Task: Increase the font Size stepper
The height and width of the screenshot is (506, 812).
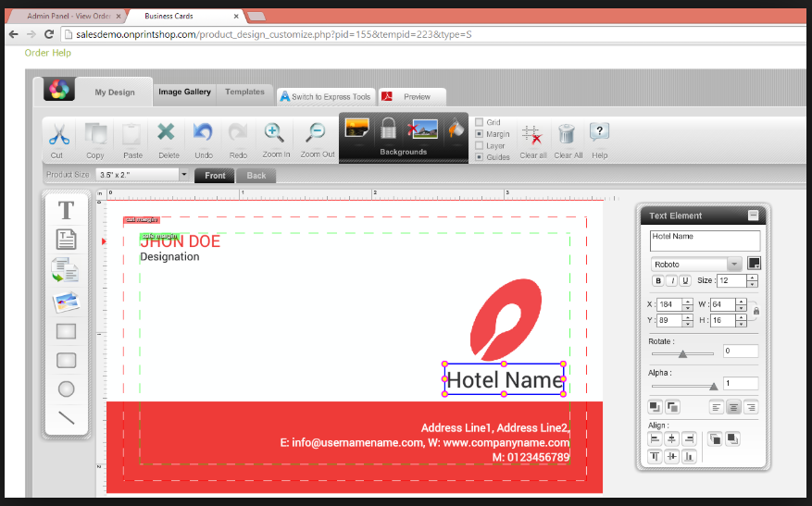Action: pyautogui.click(x=752, y=278)
